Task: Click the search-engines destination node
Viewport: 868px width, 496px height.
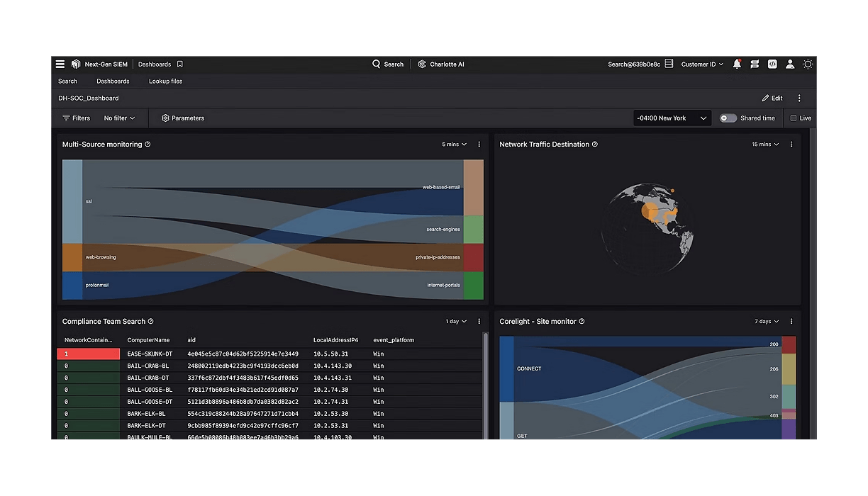Action: (474, 230)
